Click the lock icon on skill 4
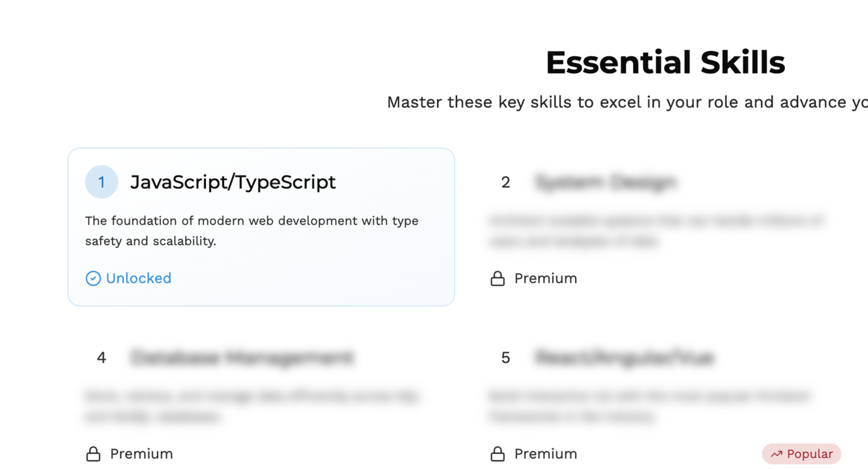 [93, 454]
